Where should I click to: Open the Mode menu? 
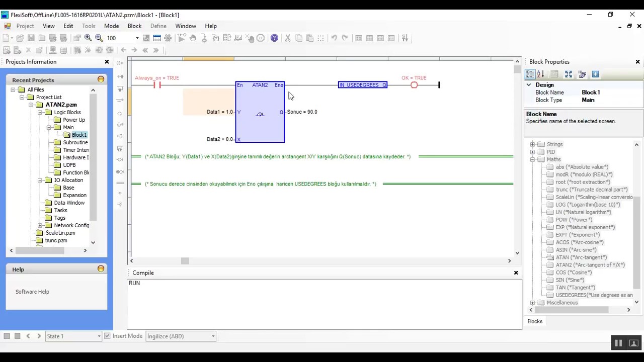(x=111, y=26)
